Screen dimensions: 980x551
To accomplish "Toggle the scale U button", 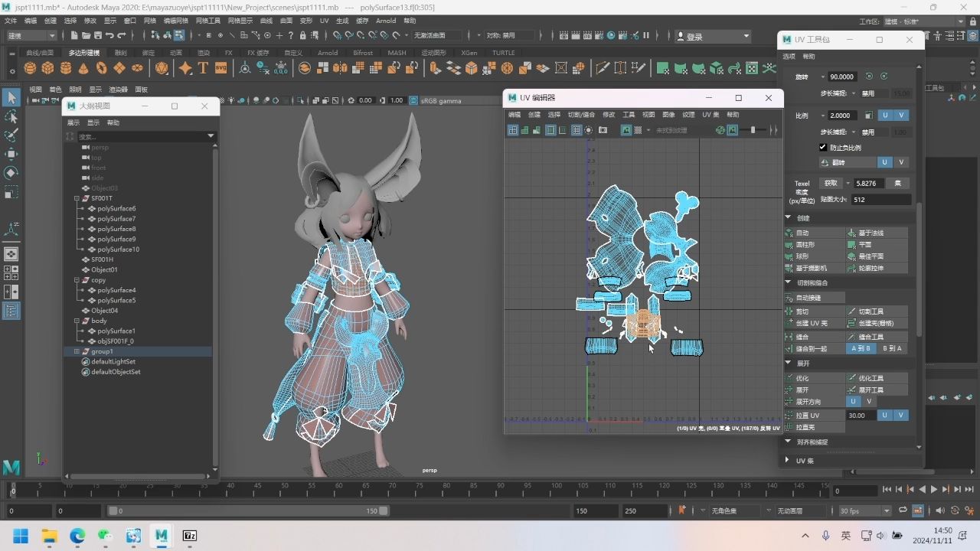I will pyautogui.click(x=885, y=116).
